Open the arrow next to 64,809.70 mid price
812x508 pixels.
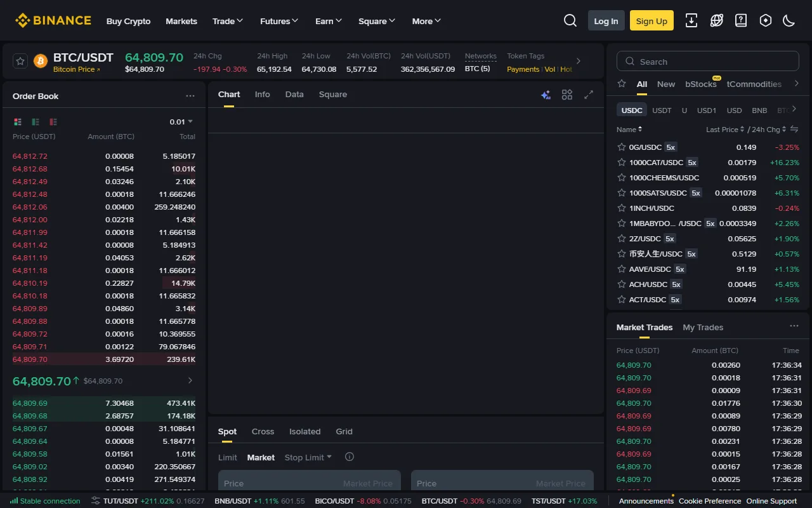[190, 380]
